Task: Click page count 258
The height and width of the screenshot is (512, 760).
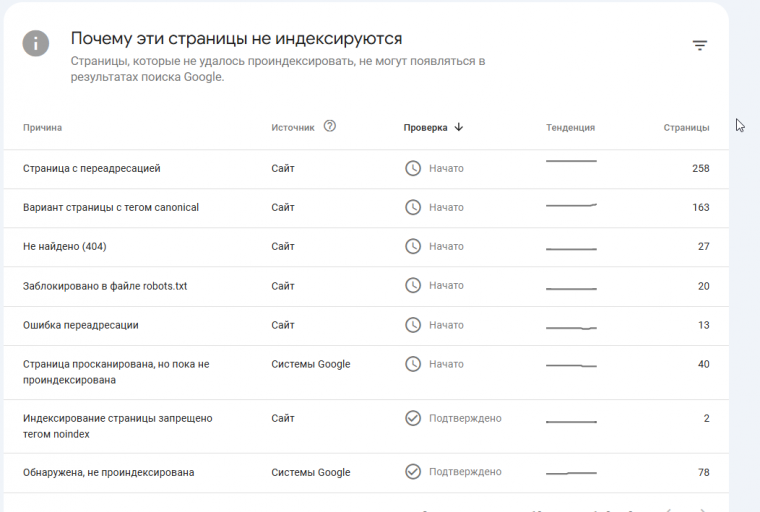Action: click(x=700, y=168)
